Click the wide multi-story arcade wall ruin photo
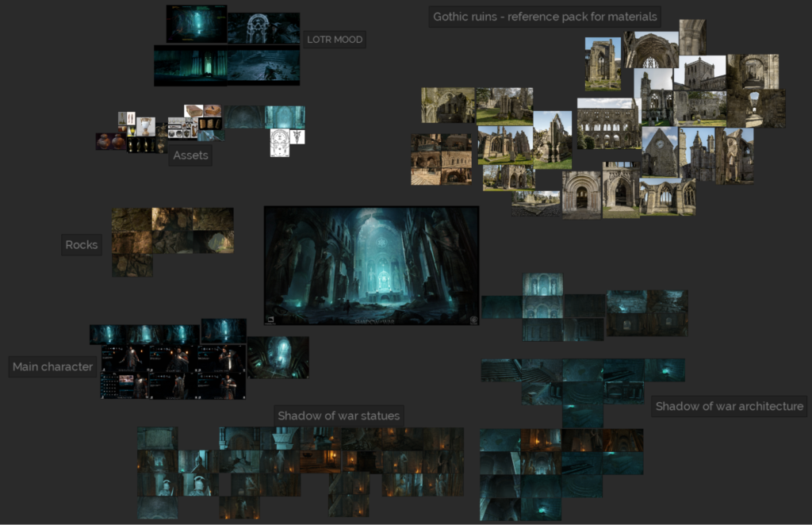The image size is (812, 525). coord(608,124)
